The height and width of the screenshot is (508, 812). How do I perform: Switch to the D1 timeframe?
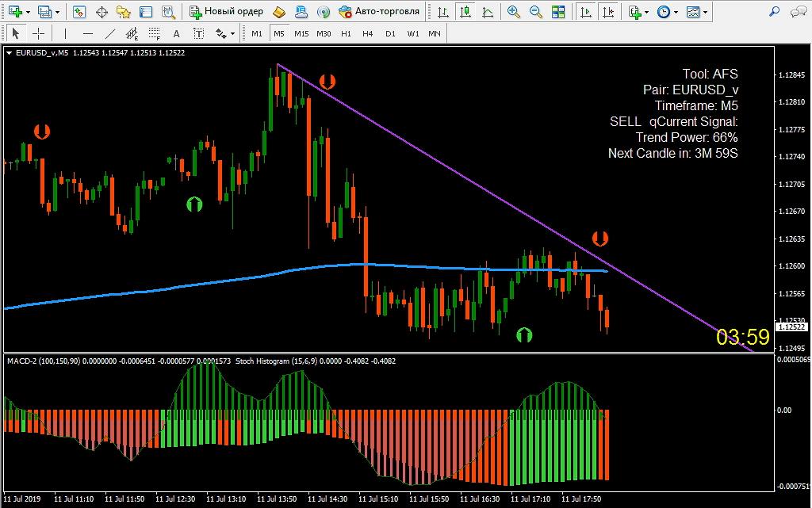[390, 33]
